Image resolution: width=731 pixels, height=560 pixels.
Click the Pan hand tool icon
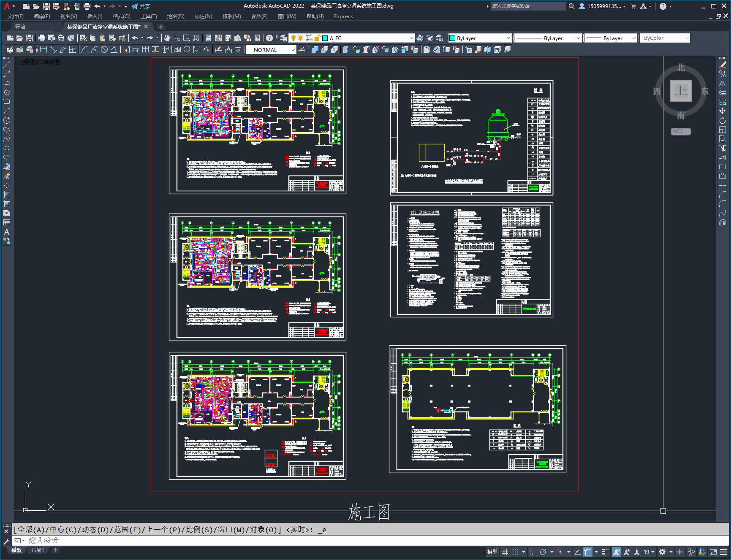[x=167, y=38]
